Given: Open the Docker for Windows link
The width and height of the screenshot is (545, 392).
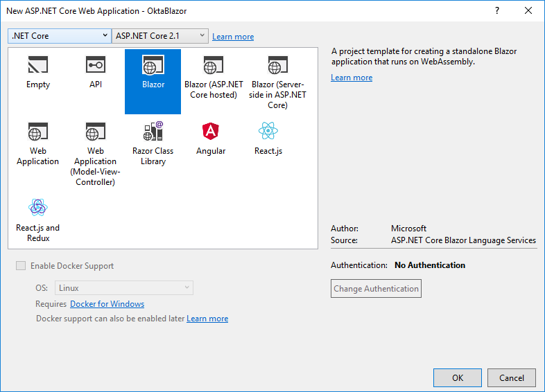Looking at the screenshot, I should click(107, 304).
